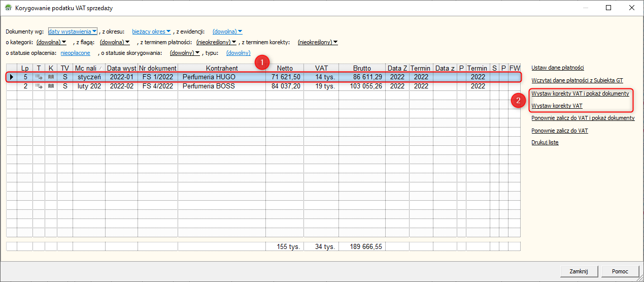Viewport: 644px width, 282px height.
Task: Click the book icon in the FS 1/2022 row
Action: [x=51, y=77]
